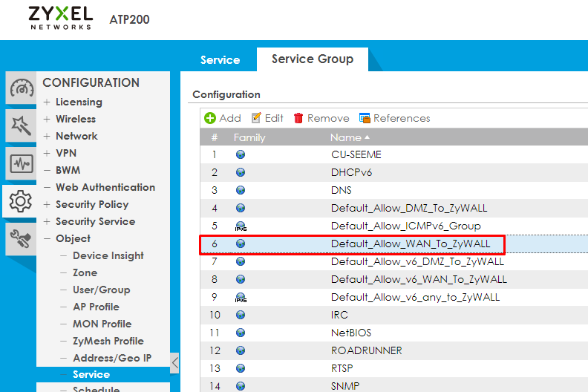Select the Configuration gear icon

tap(20, 201)
